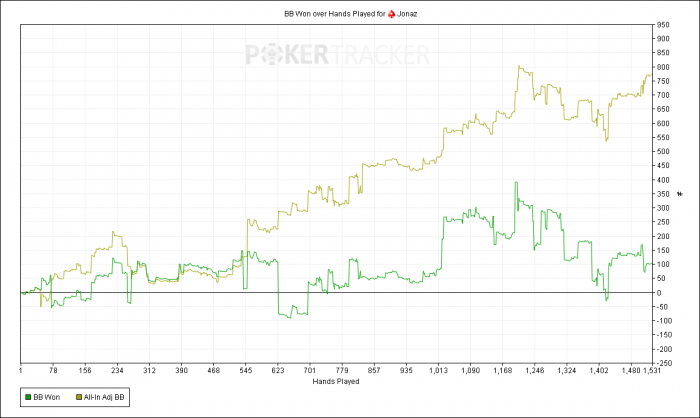This screenshot has width=700, height=418.
Task: Click the olive All-In Adj BB swatch
Action: [x=79, y=397]
